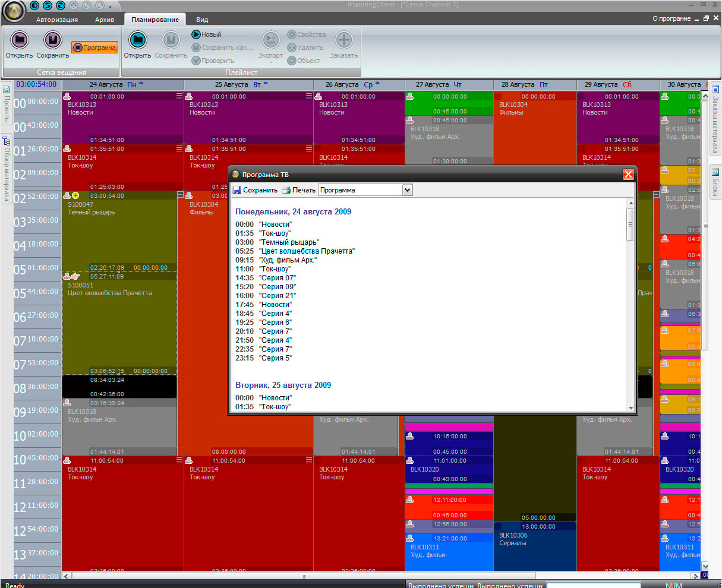Open the Проекты side panel tab
The image size is (722, 588).
6,103
